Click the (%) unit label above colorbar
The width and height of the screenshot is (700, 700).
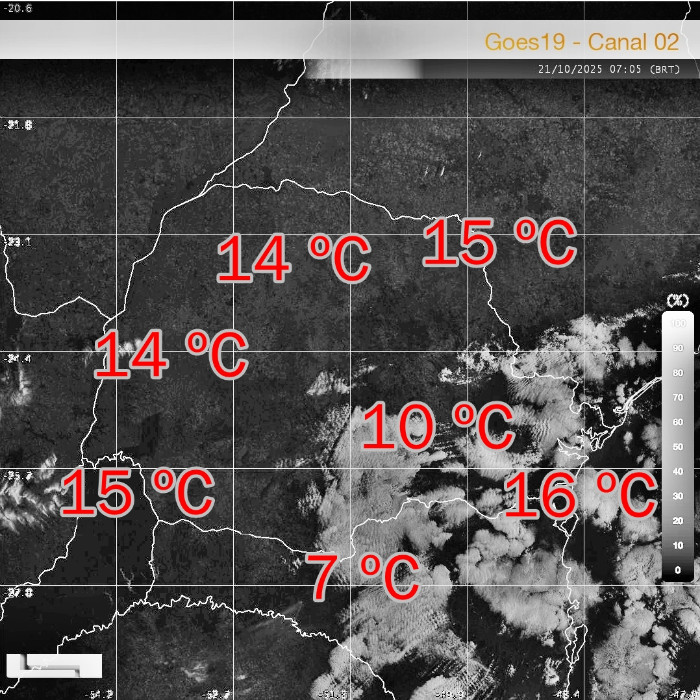pyautogui.click(x=678, y=300)
